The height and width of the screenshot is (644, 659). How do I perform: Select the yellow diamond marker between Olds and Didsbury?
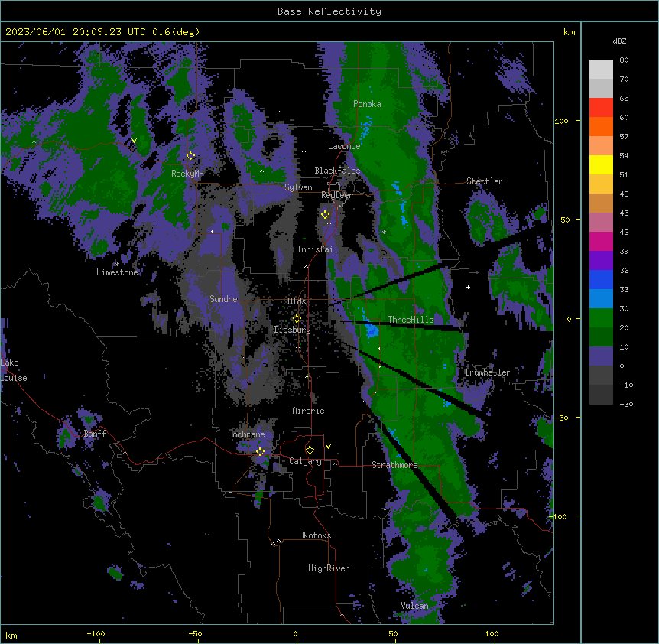point(297,319)
